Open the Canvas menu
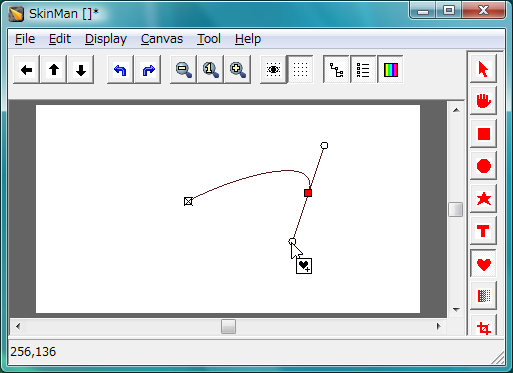Viewport: 513px width, 373px height. 162,39
